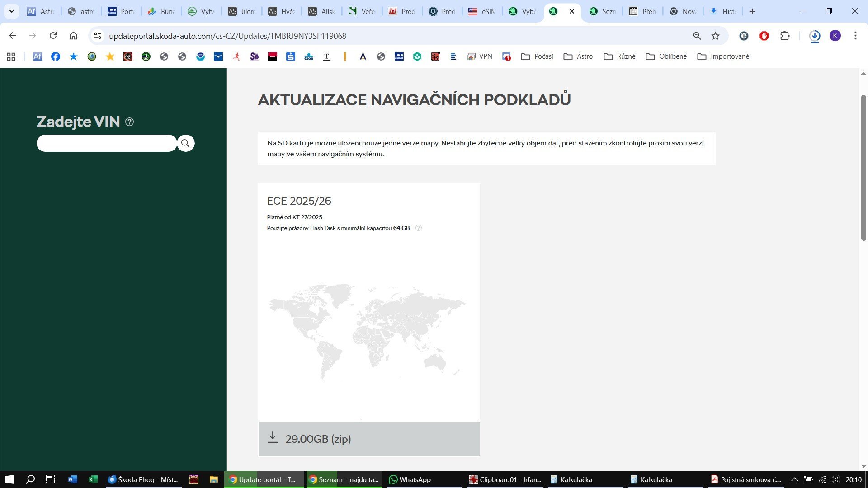Click the world map thumbnail in ECE card
This screenshot has width=868, height=488.
tap(368, 333)
